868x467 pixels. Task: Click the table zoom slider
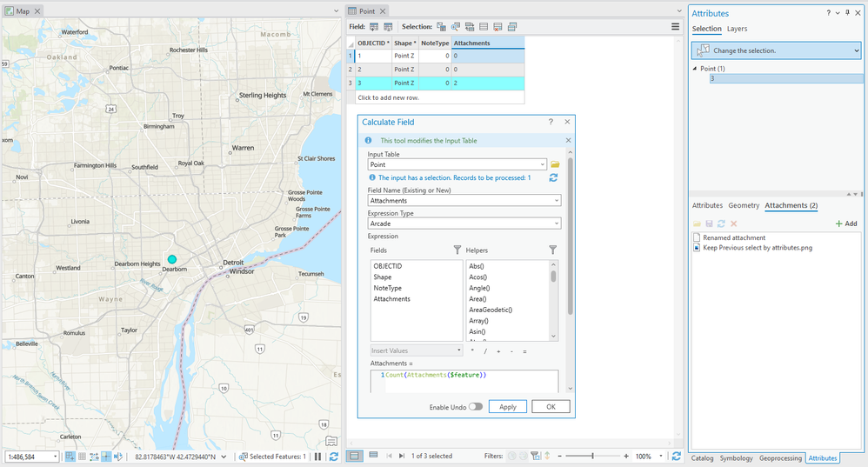(x=592, y=456)
